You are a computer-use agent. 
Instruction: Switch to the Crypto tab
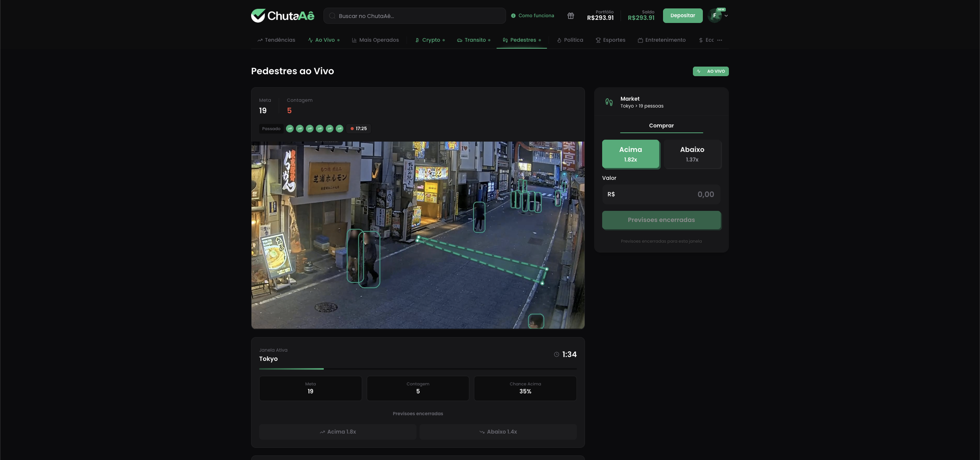click(x=431, y=40)
